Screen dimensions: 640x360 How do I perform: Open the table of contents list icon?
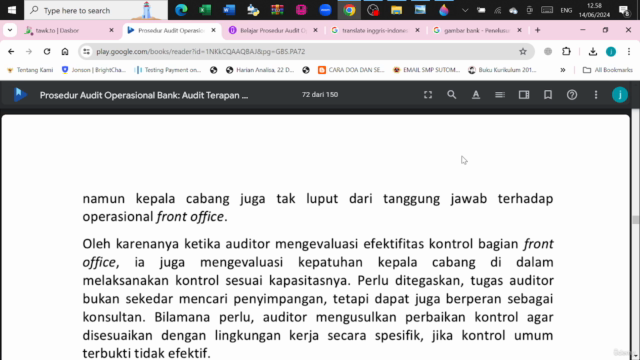(500, 95)
